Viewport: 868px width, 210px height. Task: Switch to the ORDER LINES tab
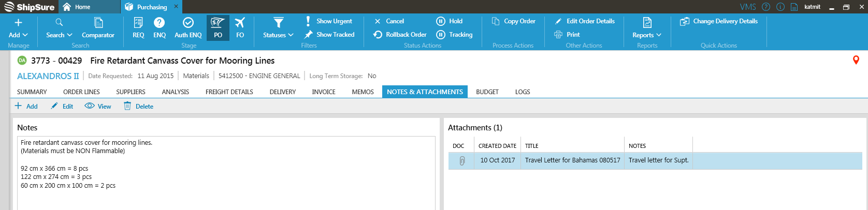[81, 92]
